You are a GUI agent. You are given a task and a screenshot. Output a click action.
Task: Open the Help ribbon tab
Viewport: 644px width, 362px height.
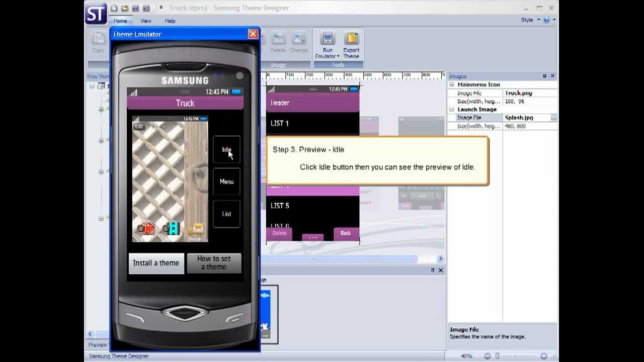point(170,21)
